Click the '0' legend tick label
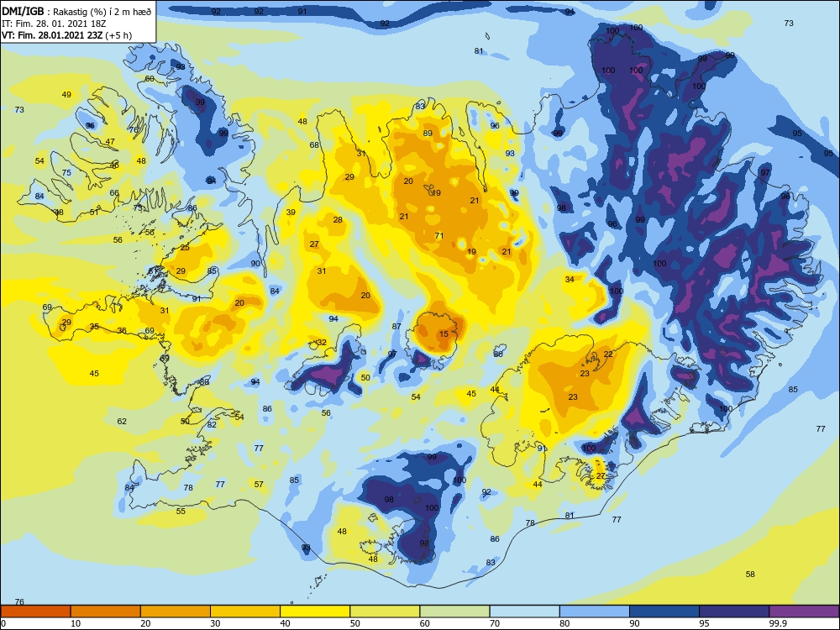The width and height of the screenshot is (840, 630). tap(3, 623)
